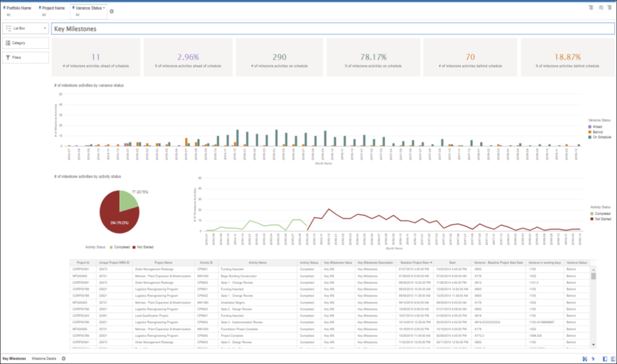Click the pin icon beside Project Name
Image resolution: width=617 pixels, height=364 pixels.
coord(40,8)
